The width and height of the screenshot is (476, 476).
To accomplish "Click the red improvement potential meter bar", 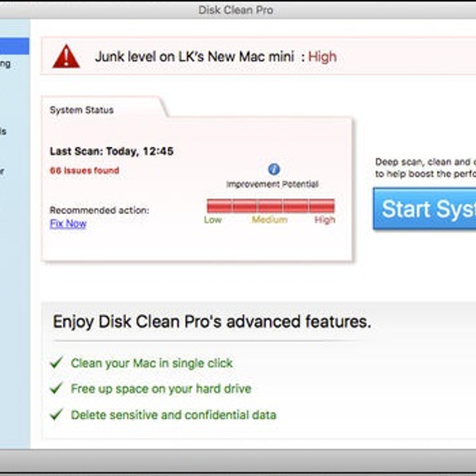I will tap(271, 206).
